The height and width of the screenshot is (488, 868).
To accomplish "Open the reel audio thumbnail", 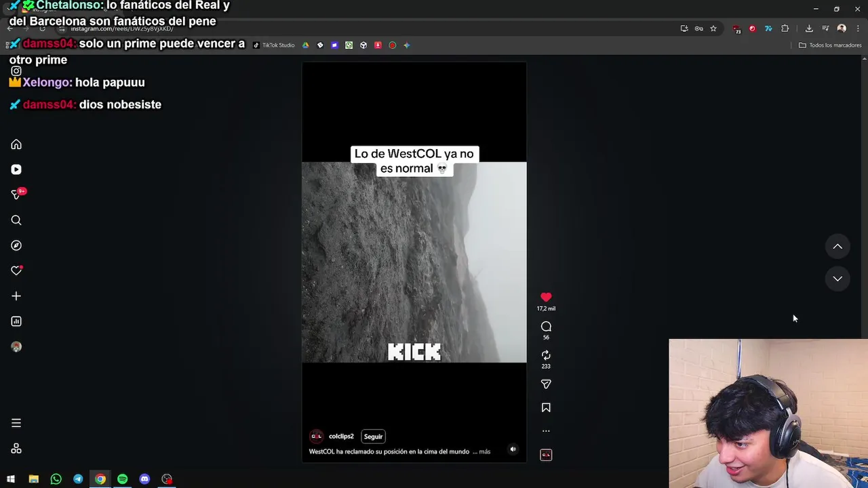I will [x=546, y=455].
